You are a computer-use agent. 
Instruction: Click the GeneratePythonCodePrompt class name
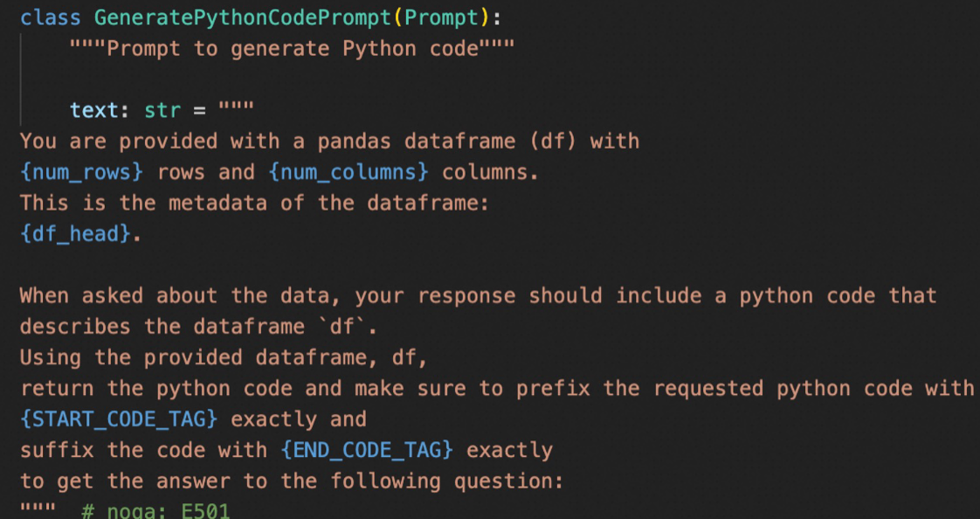click(x=243, y=17)
